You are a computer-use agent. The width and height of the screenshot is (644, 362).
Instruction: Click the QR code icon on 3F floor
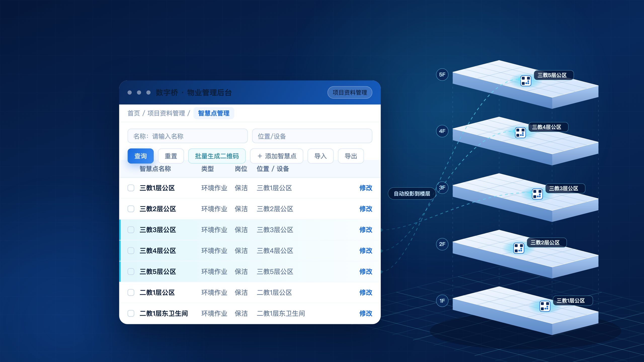click(537, 194)
